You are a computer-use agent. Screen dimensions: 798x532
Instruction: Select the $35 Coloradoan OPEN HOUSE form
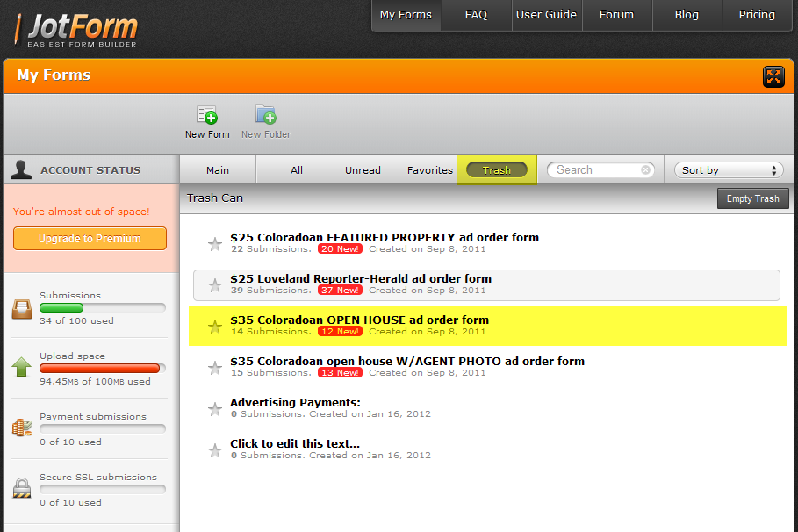pyautogui.click(x=359, y=320)
